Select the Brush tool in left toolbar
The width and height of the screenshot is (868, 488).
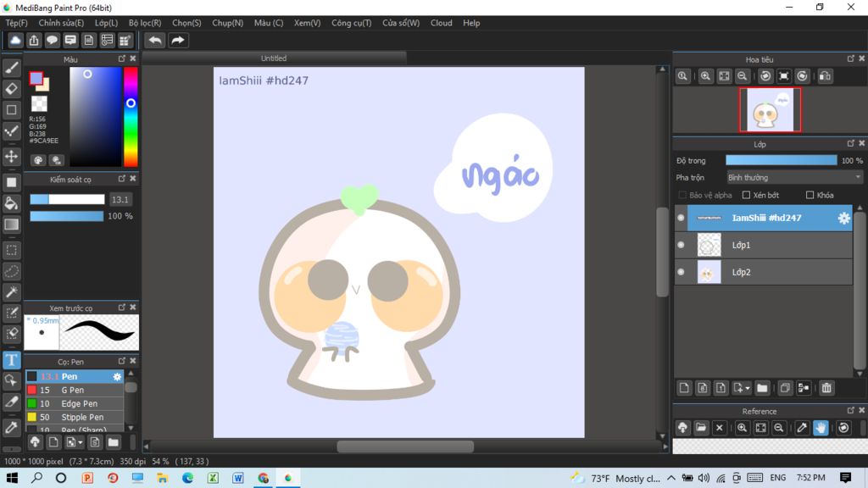[11, 68]
